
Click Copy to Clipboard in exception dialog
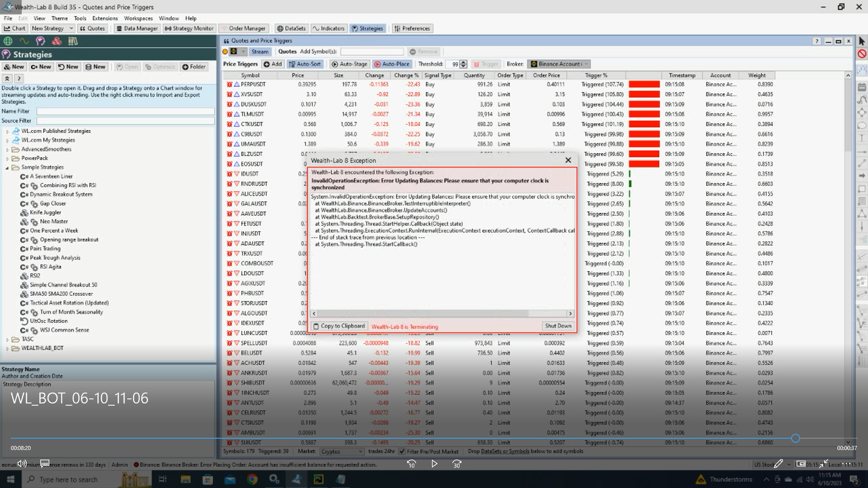pos(339,326)
